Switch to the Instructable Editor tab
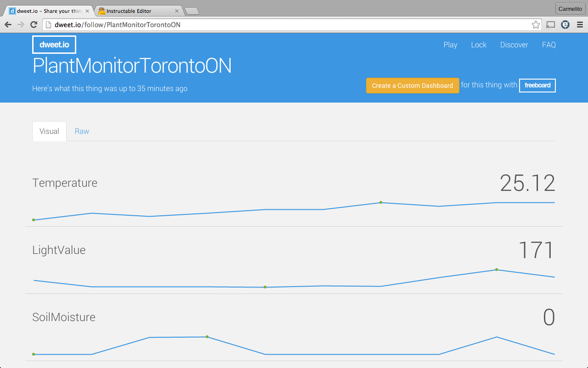Screen dimensions: 588x368 pyautogui.click(x=133, y=11)
